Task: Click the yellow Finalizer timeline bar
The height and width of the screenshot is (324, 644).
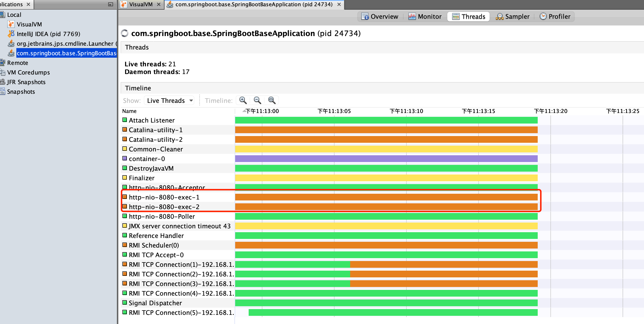Action: pos(386,178)
